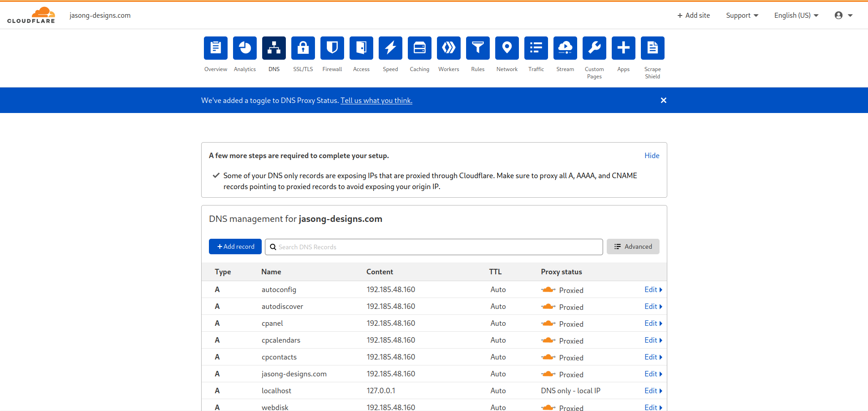The width and height of the screenshot is (868, 411).
Task: Close the blue DNS Proxy banner
Action: [x=664, y=100]
